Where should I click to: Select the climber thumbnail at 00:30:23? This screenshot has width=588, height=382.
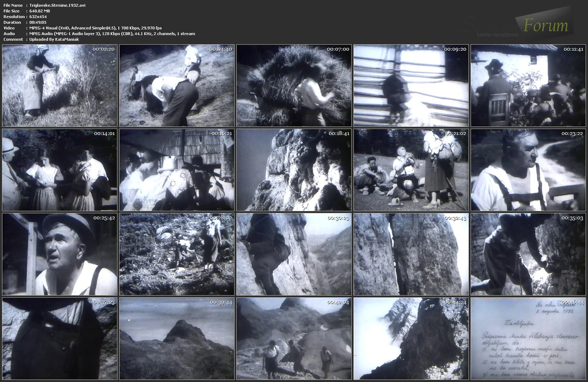click(x=294, y=255)
